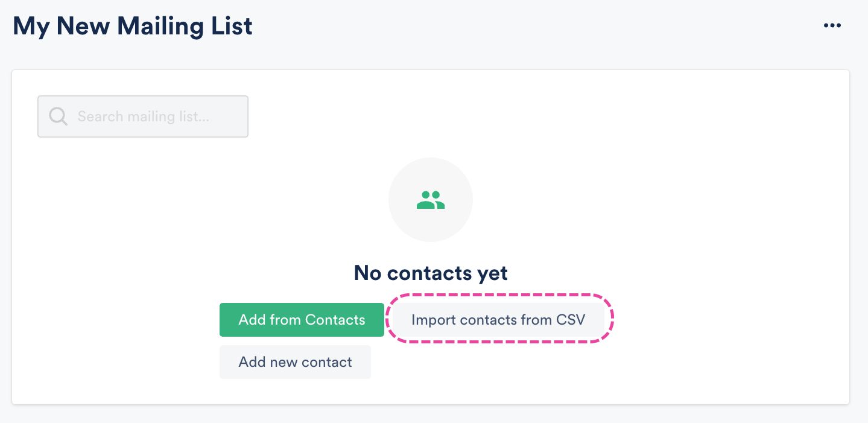
Task: Click the lens icon inside the search box
Action: [58, 116]
